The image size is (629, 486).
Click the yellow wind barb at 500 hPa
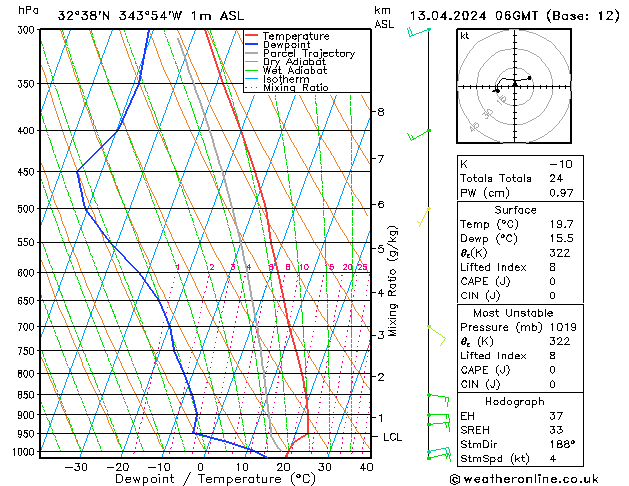[x=424, y=217]
